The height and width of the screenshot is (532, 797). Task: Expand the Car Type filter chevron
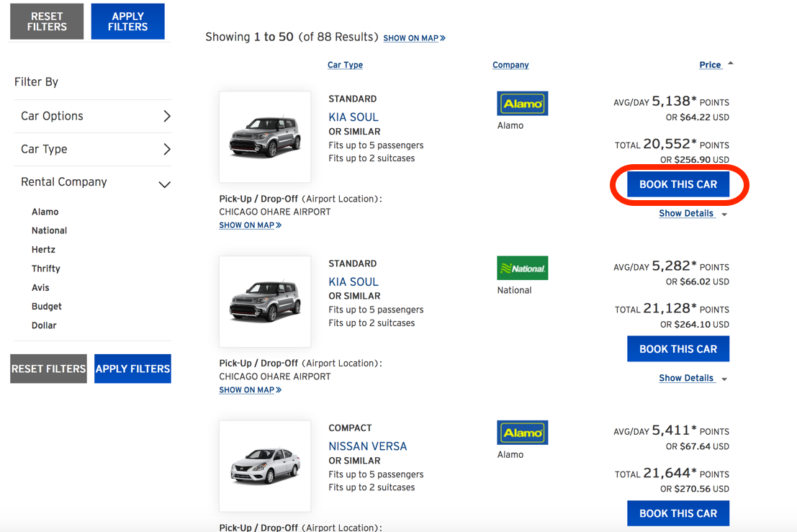tap(167, 150)
